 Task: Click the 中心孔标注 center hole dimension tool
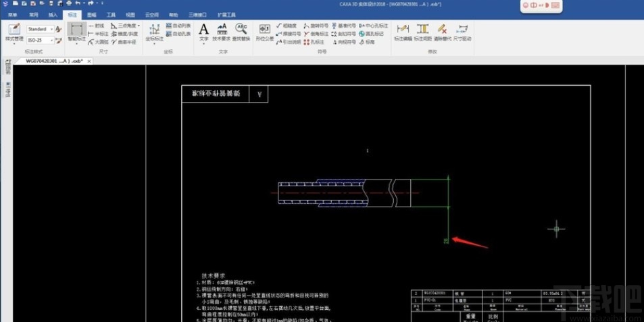(x=373, y=26)
